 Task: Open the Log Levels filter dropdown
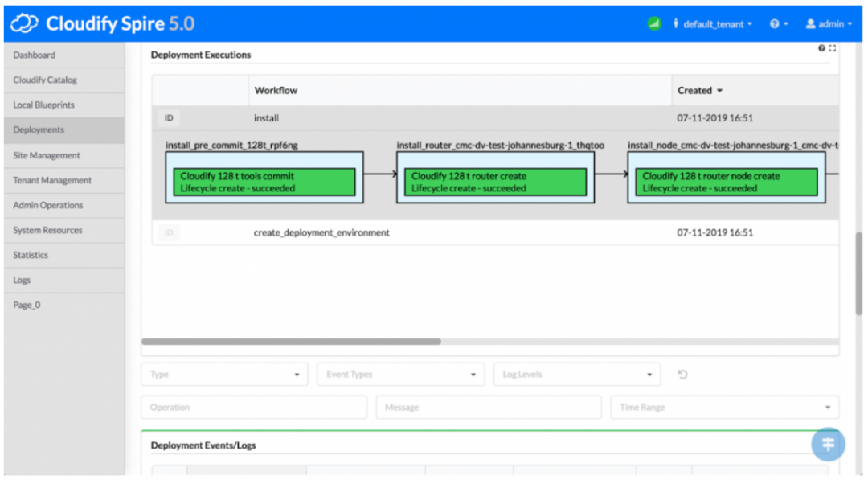[x=577, y=375]
